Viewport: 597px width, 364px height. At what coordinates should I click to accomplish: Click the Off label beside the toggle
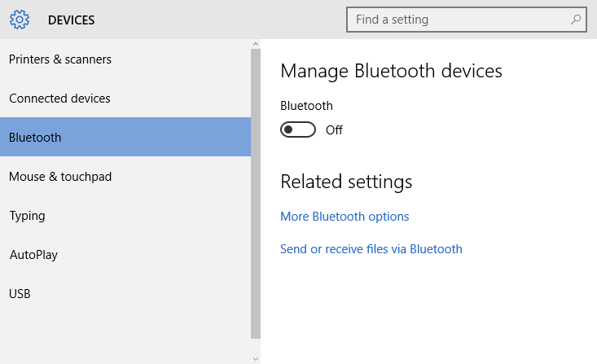pyautogui.click(x=334, y=129)
